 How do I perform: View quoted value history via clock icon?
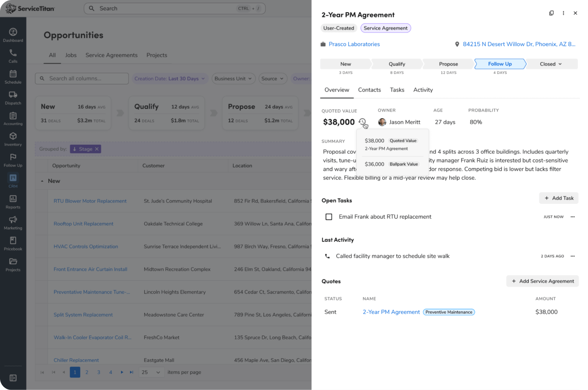(x=363, y=121)
